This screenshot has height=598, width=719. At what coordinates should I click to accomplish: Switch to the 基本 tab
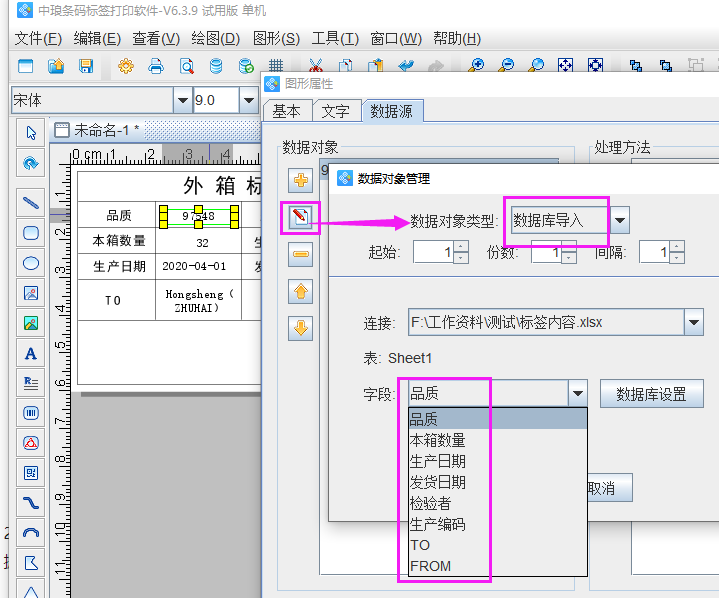coord(287,111)
